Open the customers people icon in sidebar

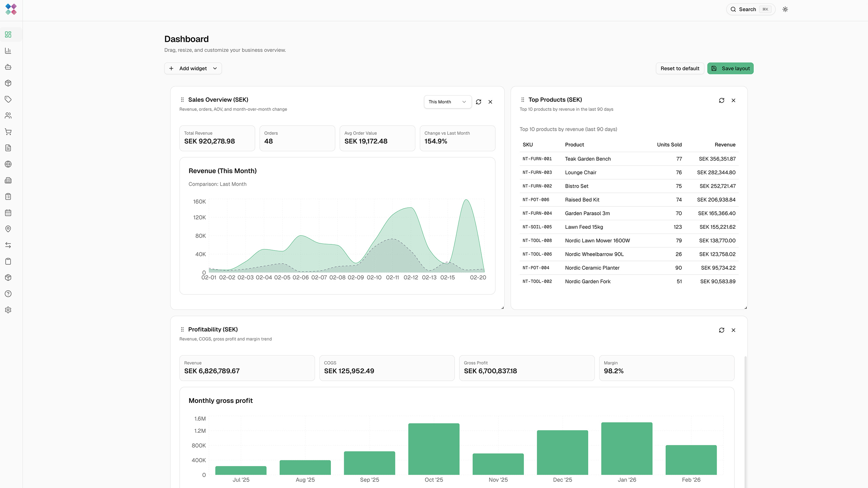[x=8, y=116]
